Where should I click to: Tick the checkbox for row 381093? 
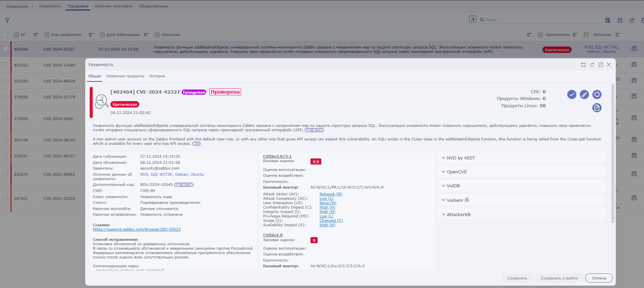[x=5, y=80]
